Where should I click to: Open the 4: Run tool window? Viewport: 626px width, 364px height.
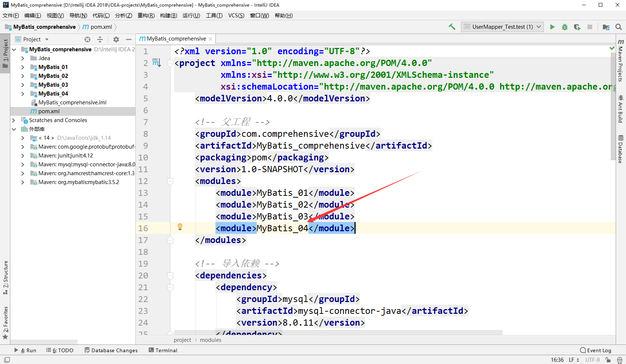tap(25, 350)
